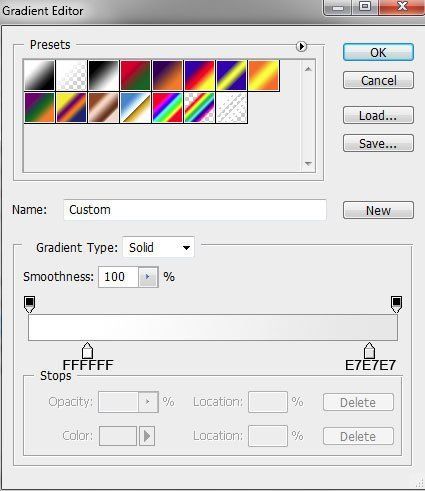425x491 pixels.
Task: Choose the foreground to transparent preset
Action: [x=71, y=75]
